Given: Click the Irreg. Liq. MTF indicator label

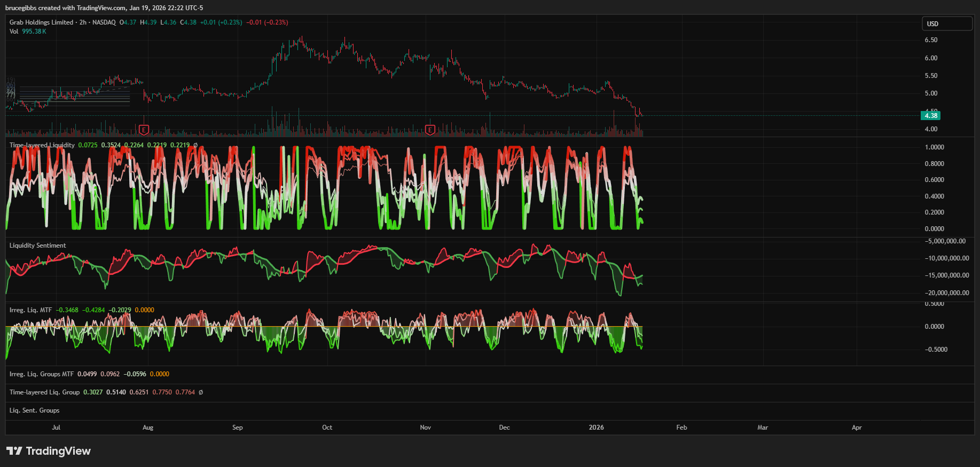Looking at the screenshot, I should (30, 310).
